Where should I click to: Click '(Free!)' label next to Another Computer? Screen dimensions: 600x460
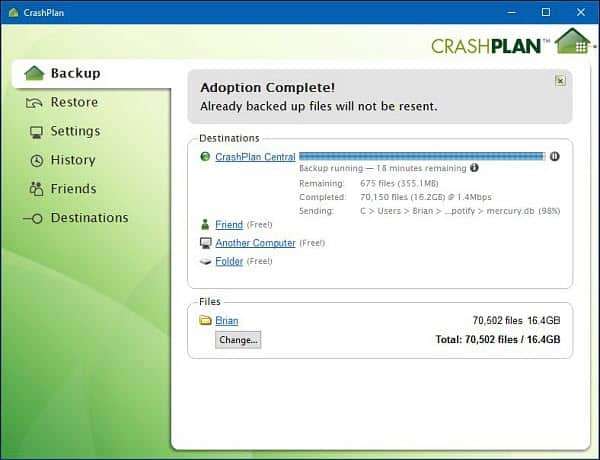coord(312,243)
